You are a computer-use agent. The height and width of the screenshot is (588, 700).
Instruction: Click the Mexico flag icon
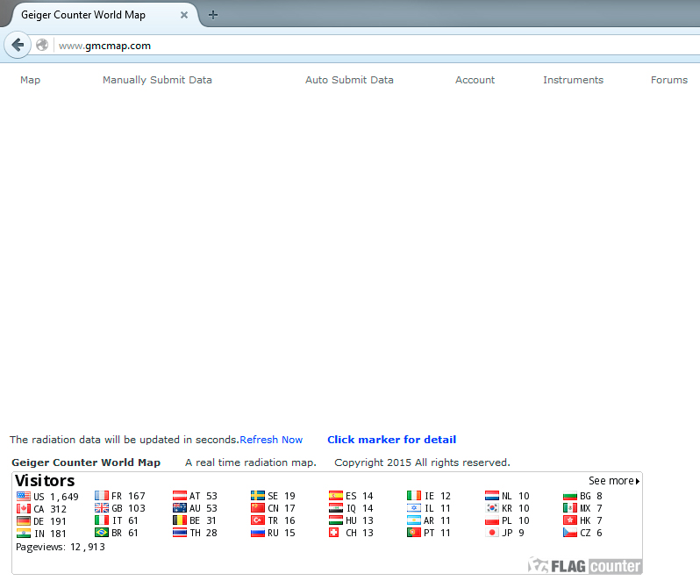pyautogui.click(x=570, y=508)
